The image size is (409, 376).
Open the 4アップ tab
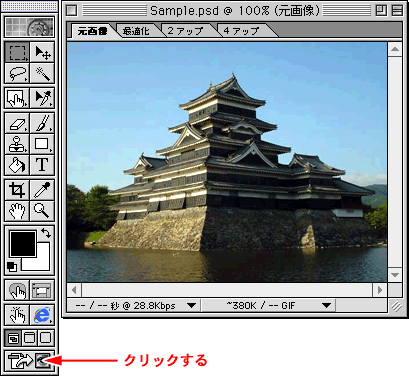point(241,31)
